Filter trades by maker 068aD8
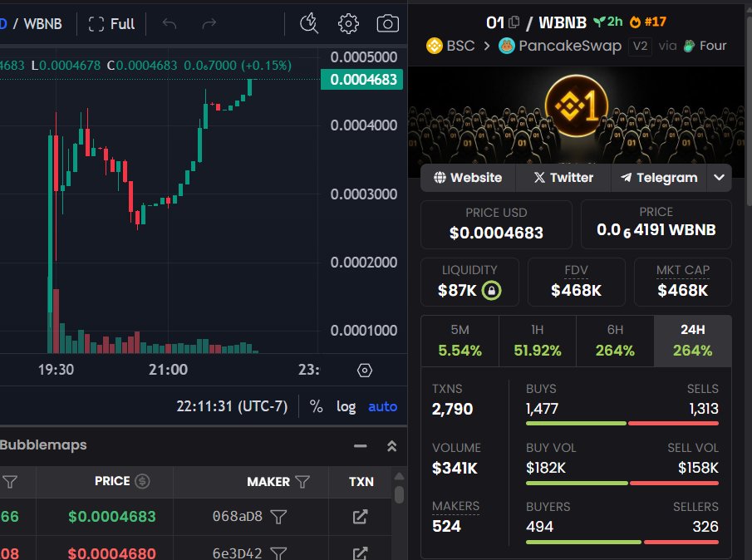This screenshot has width=752, height=560. [x=278, y=517]
